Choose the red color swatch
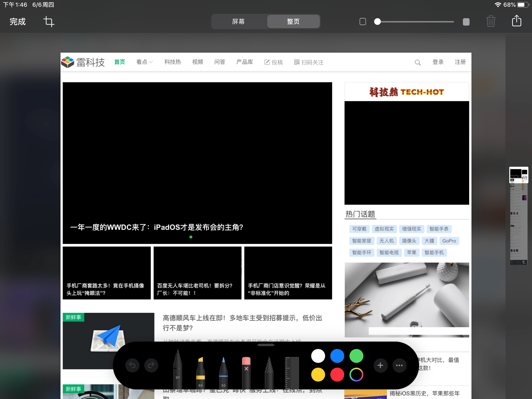This screenshot has height=399, width=532. (x=337, y=374)
